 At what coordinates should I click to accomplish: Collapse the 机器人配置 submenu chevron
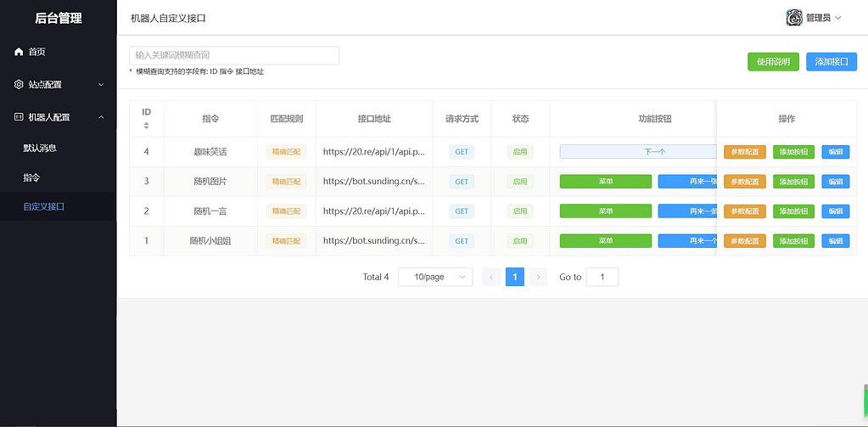[x=101, y=117]
